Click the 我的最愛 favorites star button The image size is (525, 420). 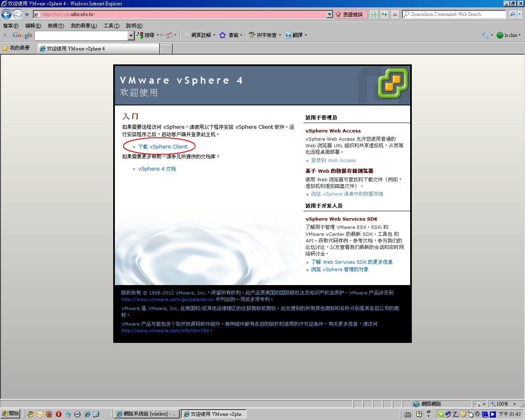(x=16, y=48)
